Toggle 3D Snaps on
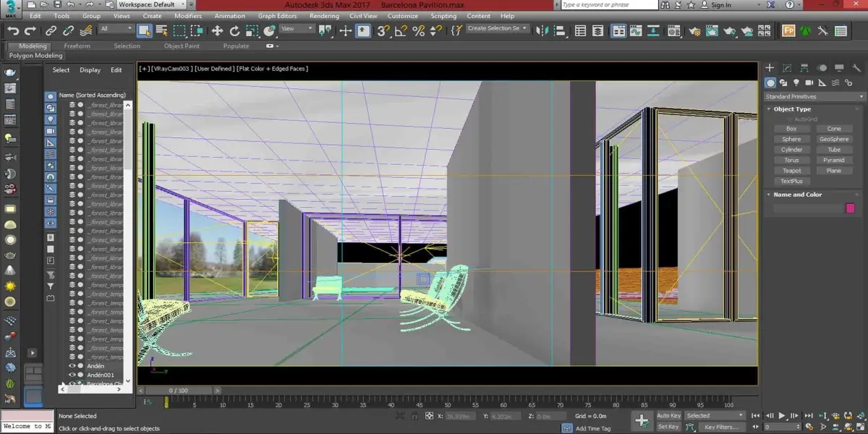This screenshot has width=868, height=434. [383, 30]
